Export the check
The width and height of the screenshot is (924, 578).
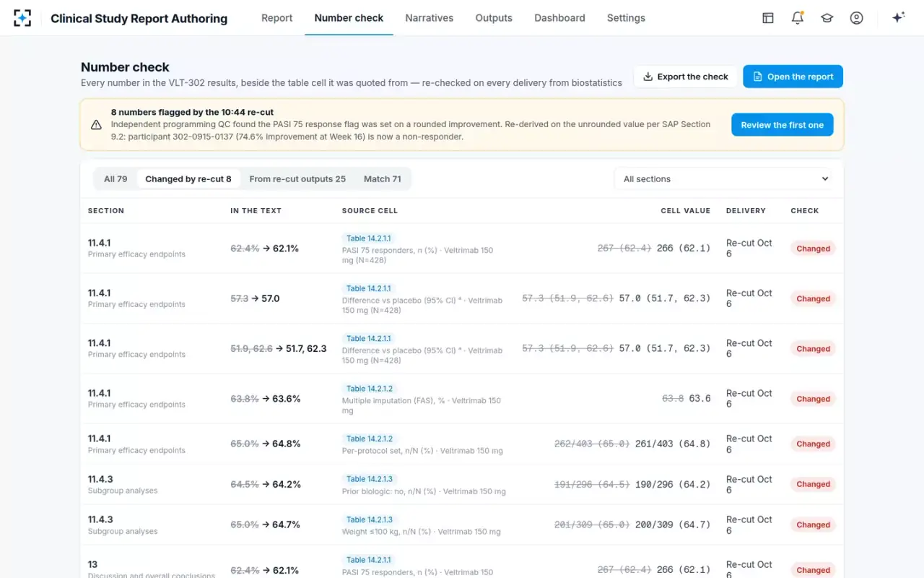coord(686,77)
